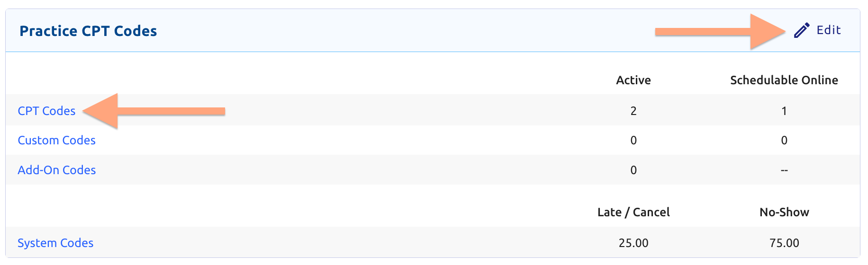
Task: Select CPT Codes schedulable online value 1
Action: click(x=784, y=111)
